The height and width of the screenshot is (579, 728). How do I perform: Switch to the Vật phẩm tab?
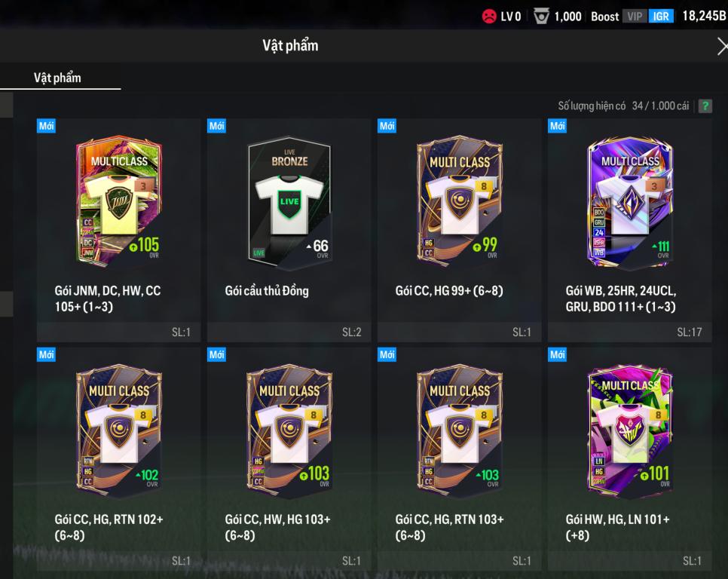tap(57, 78)
